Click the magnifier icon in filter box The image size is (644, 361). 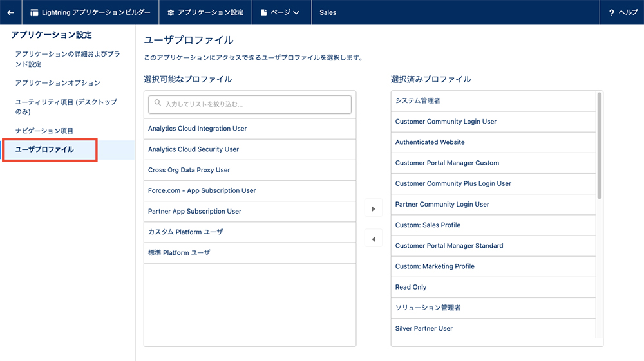[157, 103]
